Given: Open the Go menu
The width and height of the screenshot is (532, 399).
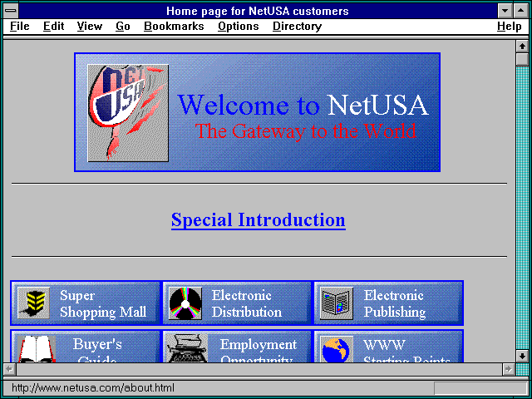Looking at the screenshot, I should pyautogui.click(x=123, y=27).
